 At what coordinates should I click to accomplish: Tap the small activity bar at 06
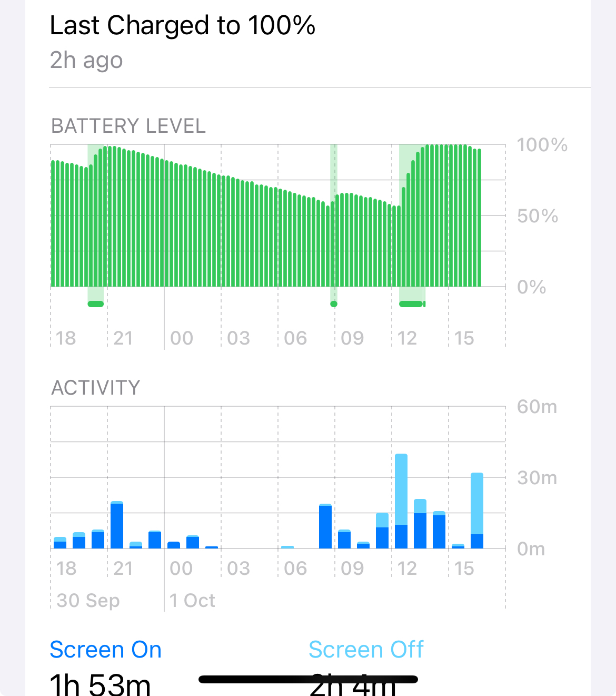[x=287, y=547]
